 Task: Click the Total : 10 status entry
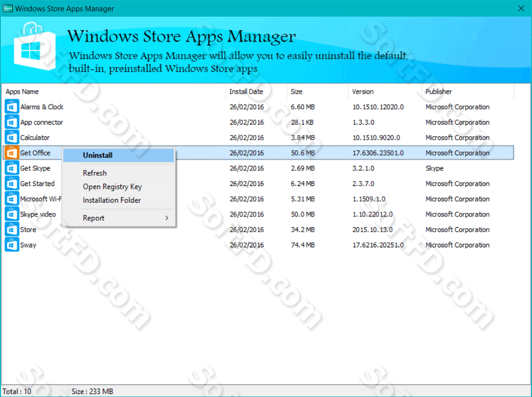[17, 391]
